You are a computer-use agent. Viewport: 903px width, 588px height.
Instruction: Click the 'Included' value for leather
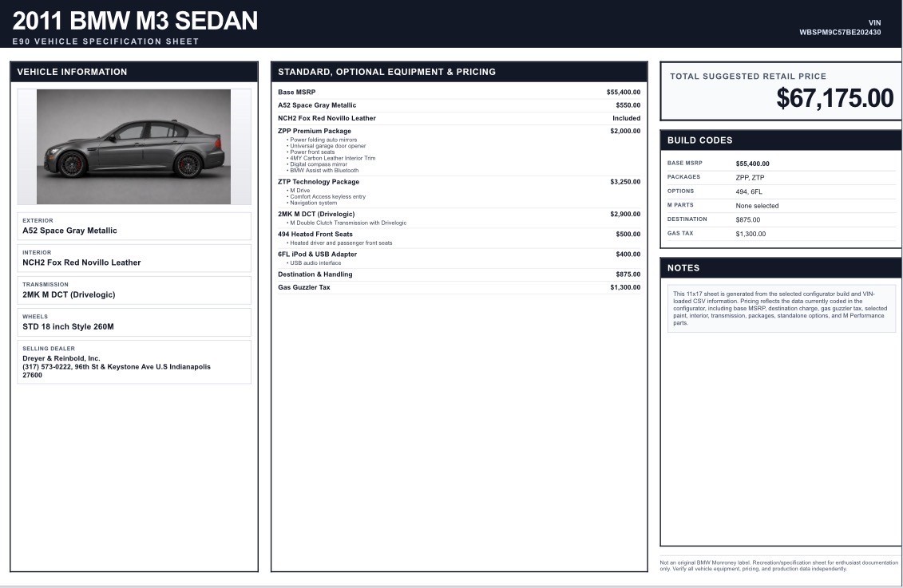coord(626,119)
